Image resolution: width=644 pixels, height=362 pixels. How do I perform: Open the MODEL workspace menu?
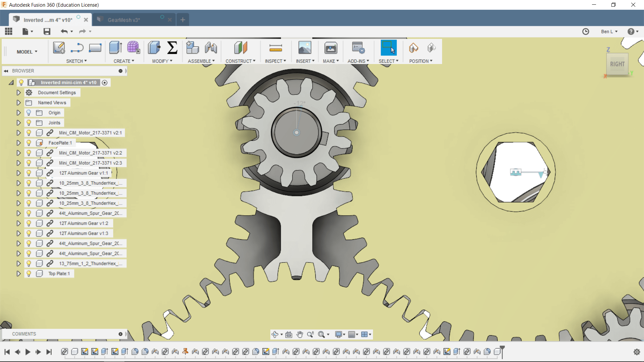pyautogui.click(x=26, y=52)
